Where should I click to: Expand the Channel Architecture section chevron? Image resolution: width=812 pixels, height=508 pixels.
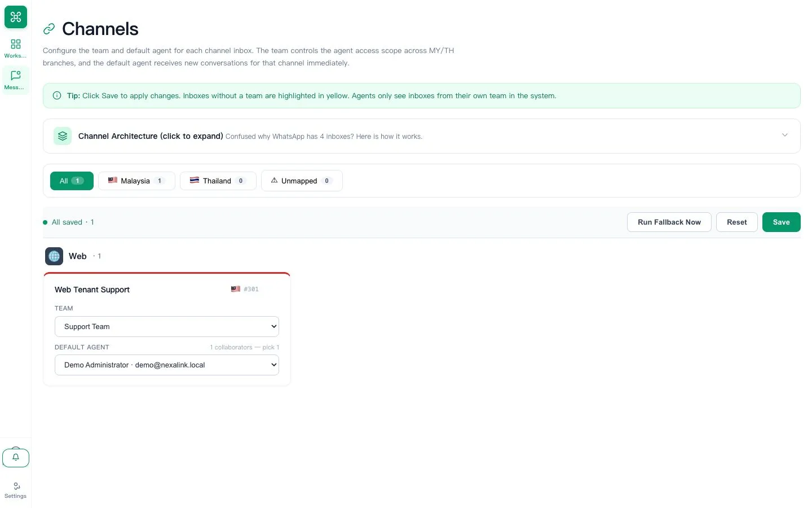784,135
